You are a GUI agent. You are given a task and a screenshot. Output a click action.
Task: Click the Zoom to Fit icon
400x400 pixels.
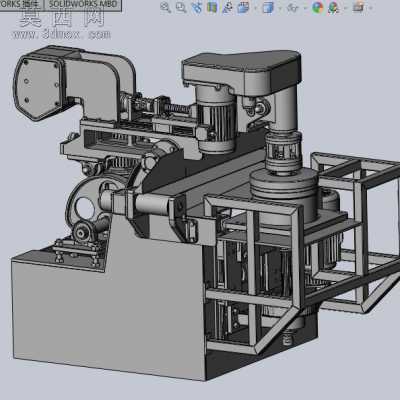point(165,7)
